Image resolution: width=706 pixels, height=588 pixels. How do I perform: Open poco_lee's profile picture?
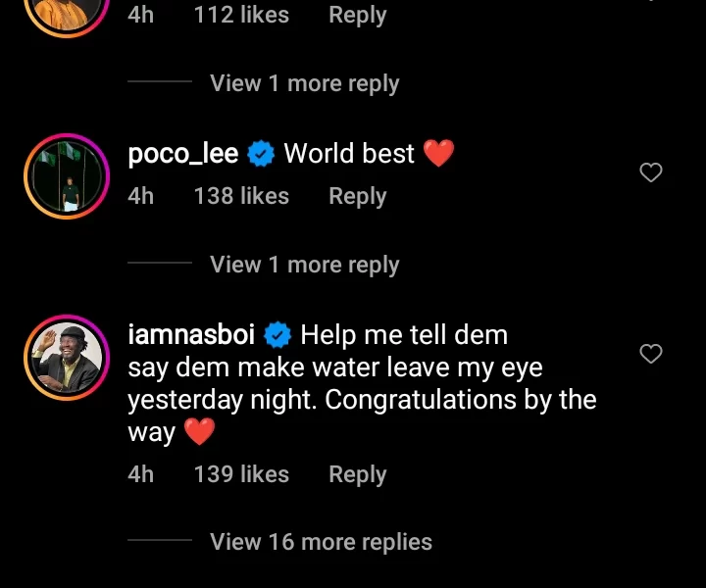65,174
